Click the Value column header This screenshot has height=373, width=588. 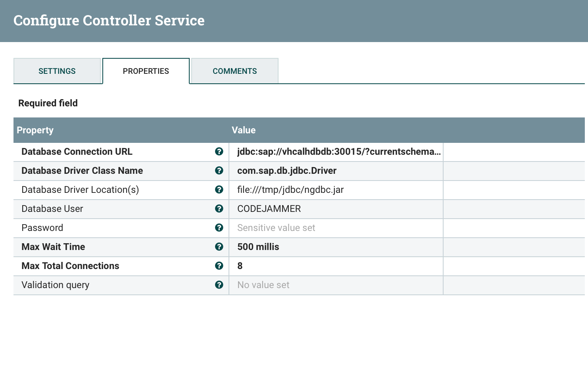point(243,130)
